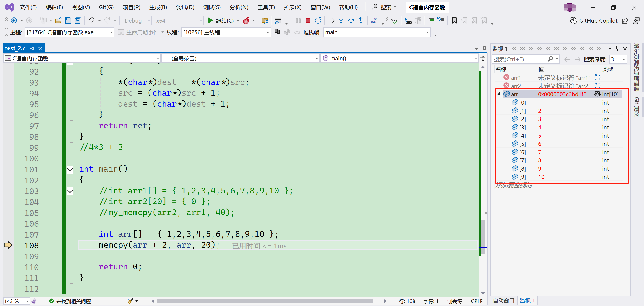The width and height of the screenshot is (644, 306).
Task: Collapse the main() function fold marker
Action: pyautogui.click(x=70, y=170)
